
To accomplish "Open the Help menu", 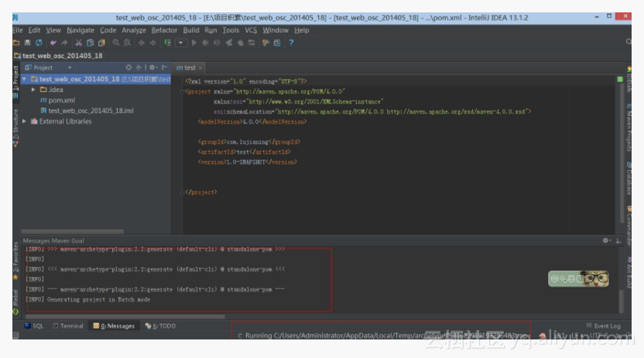I will (301, 30).
